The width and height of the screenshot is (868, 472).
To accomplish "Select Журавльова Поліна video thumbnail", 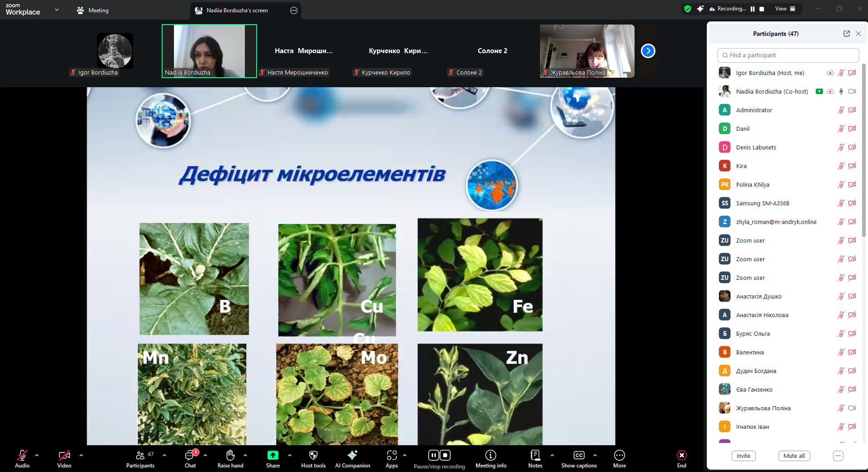I will pyautogui.click(x=587, y=51).
